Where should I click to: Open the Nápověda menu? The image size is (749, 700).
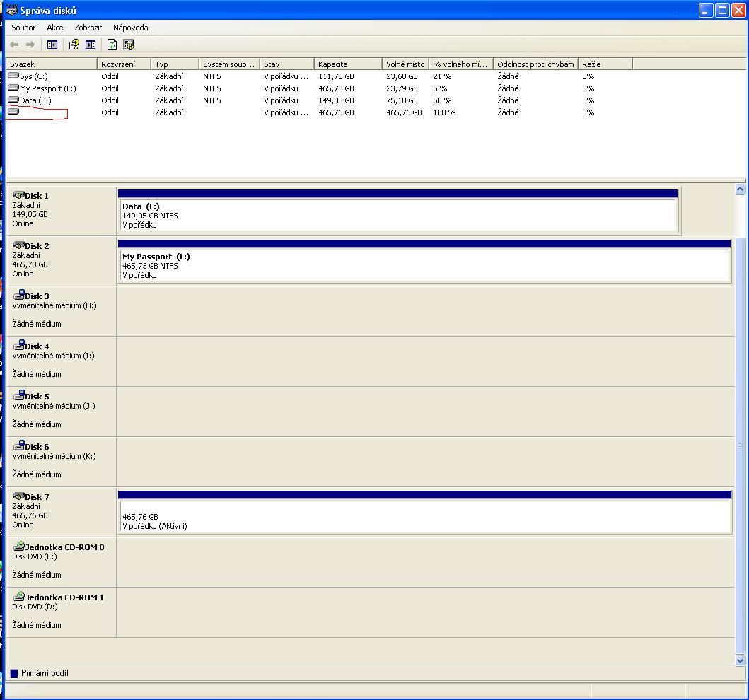(x=131, y=28)
